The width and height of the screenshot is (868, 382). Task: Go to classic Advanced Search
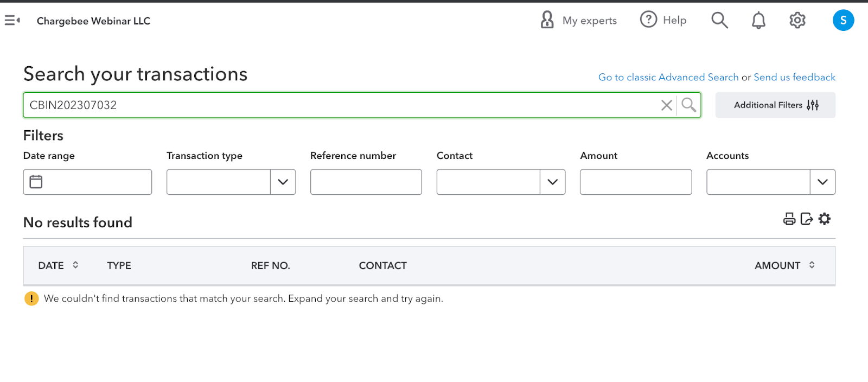pos(668,77)
